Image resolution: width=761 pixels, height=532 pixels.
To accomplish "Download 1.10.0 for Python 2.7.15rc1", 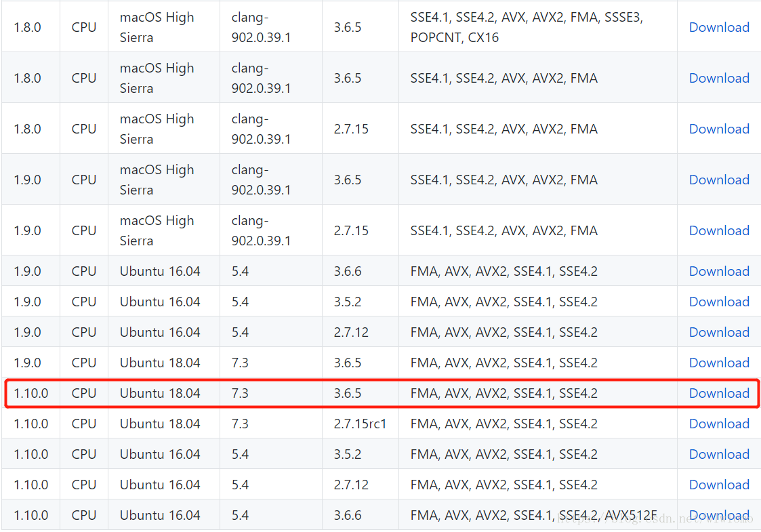I will [x=719, y=424].
